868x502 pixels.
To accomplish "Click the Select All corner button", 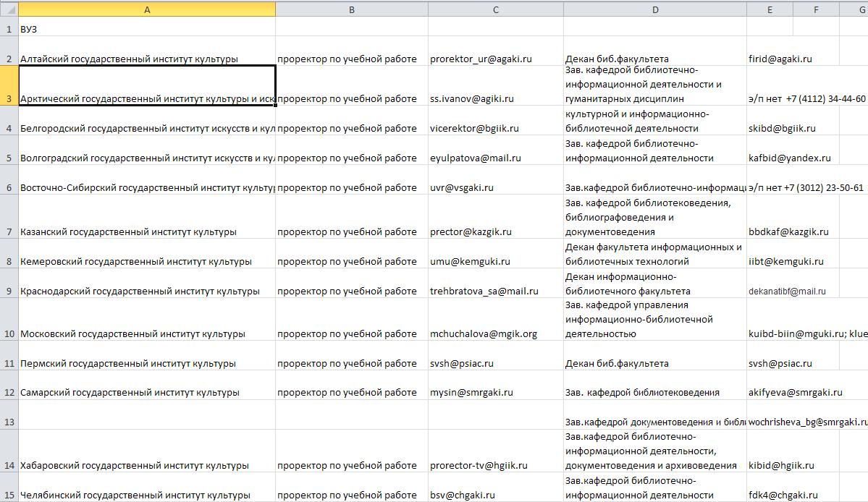I will (9, 9).
